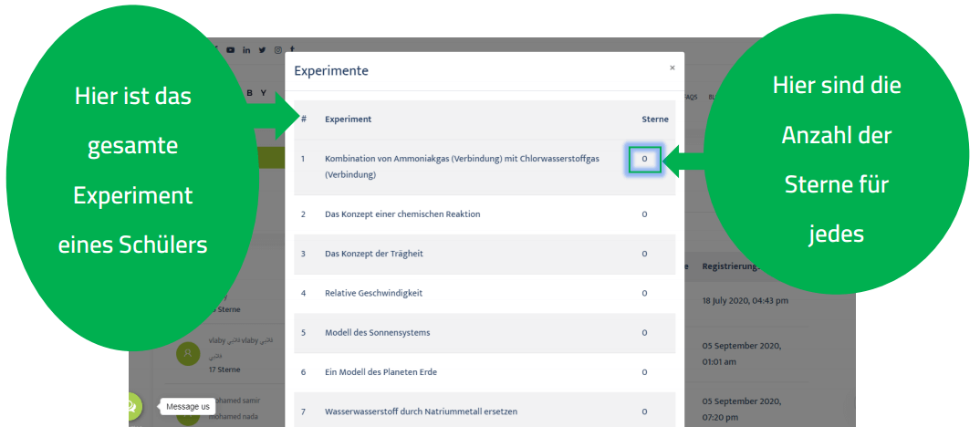The height and width of the screenshot is (427, 980).
Task: Click the FAQS menu item
Action: [691, 96]
